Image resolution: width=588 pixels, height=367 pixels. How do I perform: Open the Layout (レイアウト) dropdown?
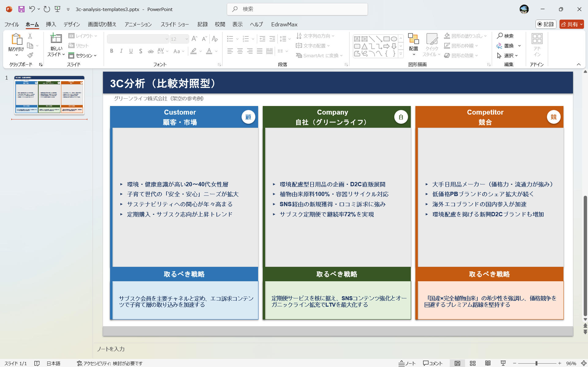pyautogui.click(x=83, y=36)
